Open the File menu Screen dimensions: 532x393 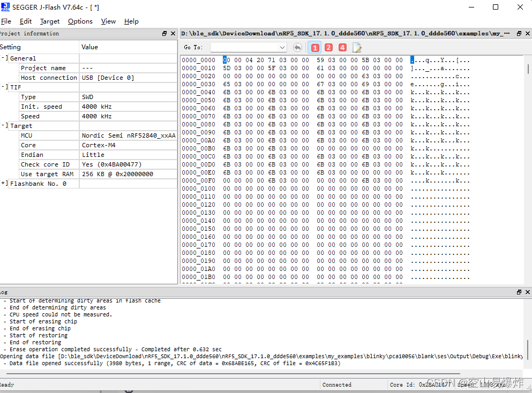tap(6, 21)
